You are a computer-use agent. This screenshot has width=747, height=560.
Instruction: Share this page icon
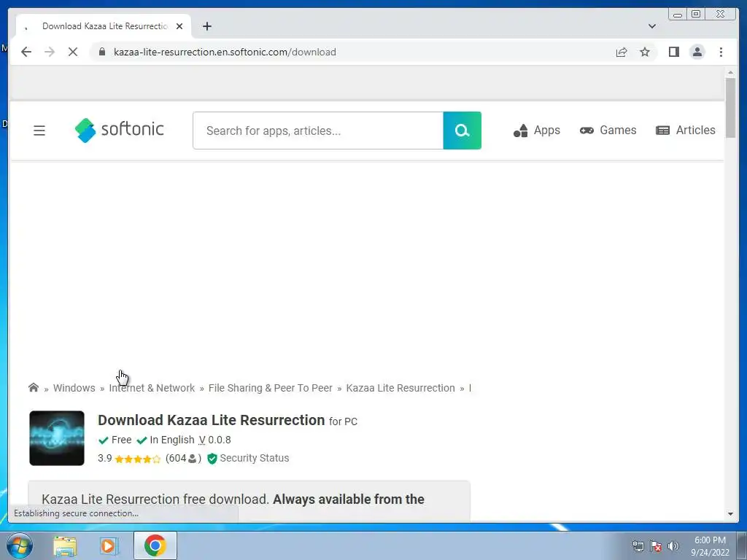tap(622, 52)
